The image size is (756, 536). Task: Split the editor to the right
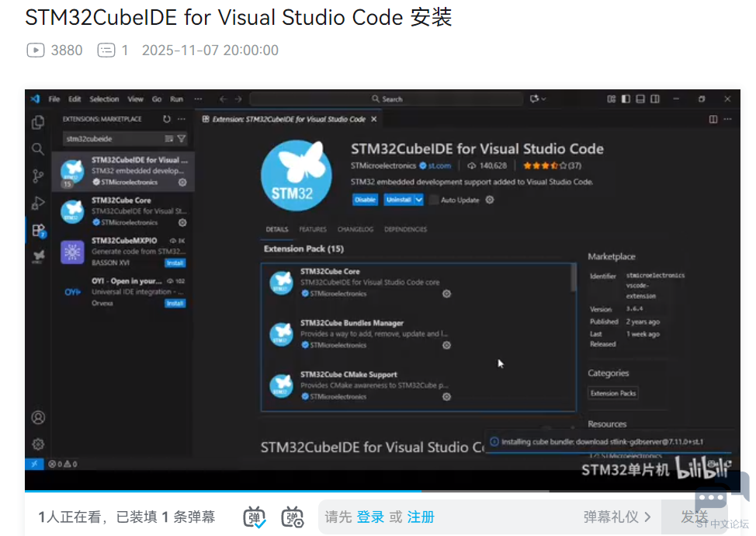tap(713, 119)
